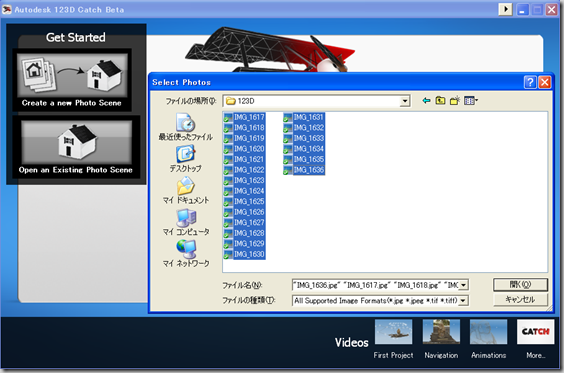Open the view menu icon in dialog toolbar
564x373 pixels.
coord(470,101)
